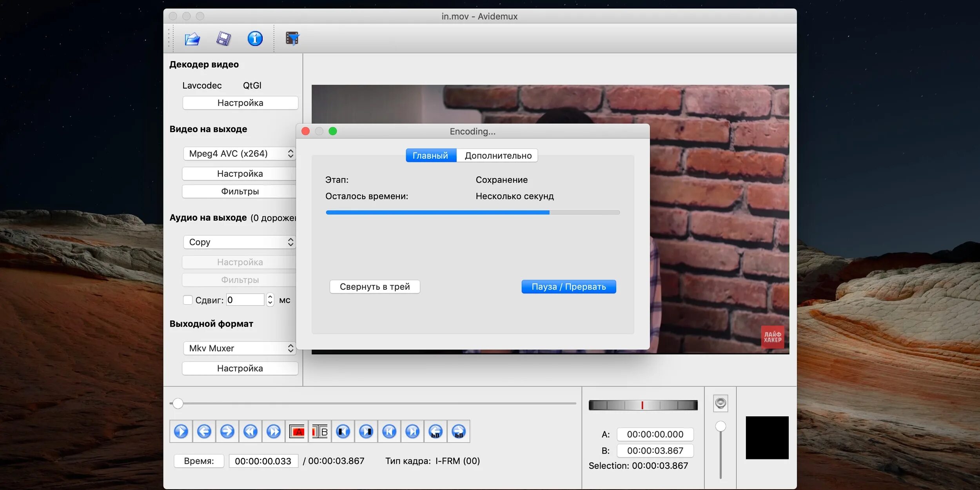Viewport: 980px width, 490px height.
Task: Save video using floppy disk icon
Action: (x=224, y=39)
